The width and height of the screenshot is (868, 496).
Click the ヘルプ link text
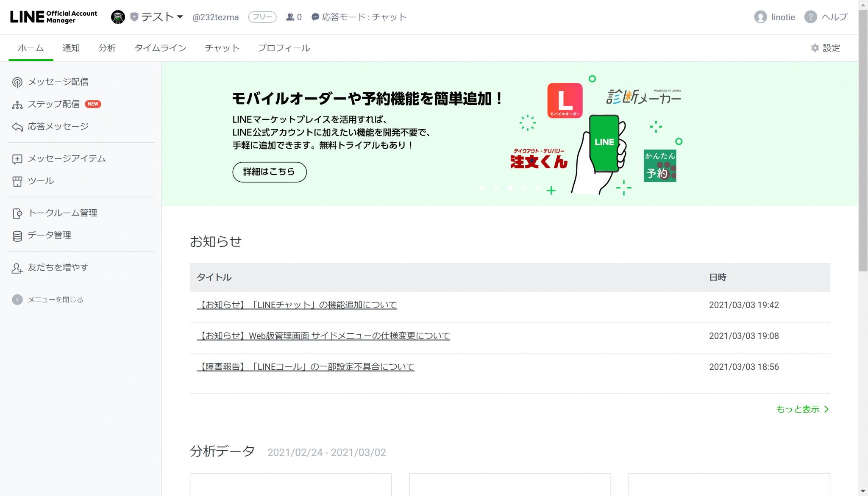[835, 17]
